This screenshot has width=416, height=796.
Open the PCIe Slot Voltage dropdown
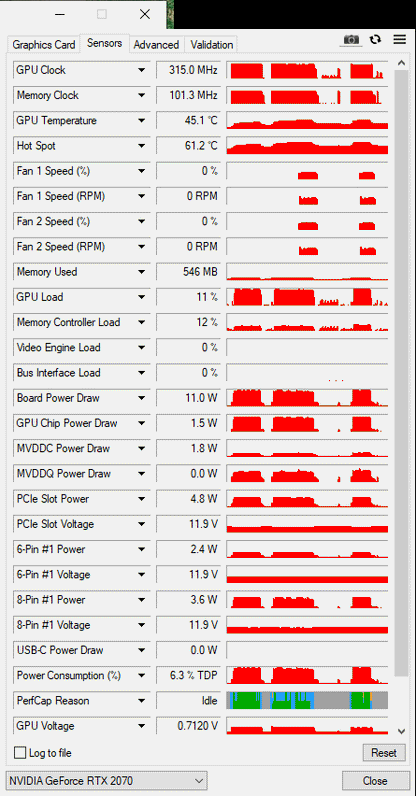(x=141, y=524)
